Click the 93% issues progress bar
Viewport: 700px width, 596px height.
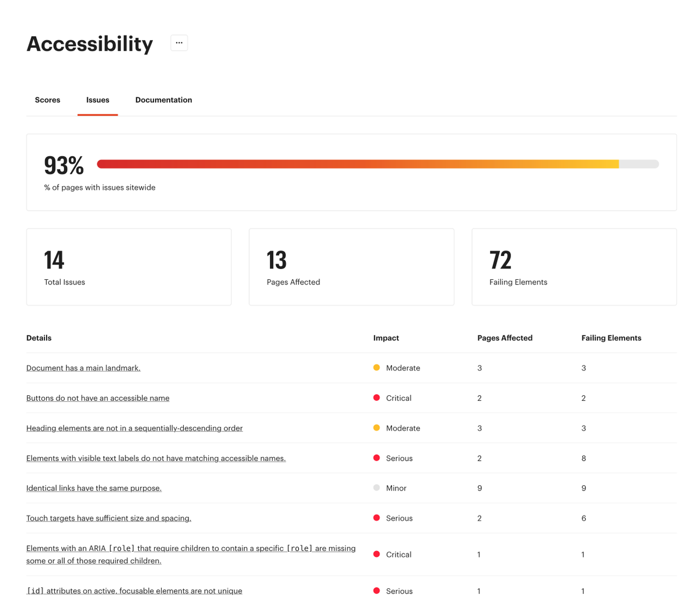378,164
